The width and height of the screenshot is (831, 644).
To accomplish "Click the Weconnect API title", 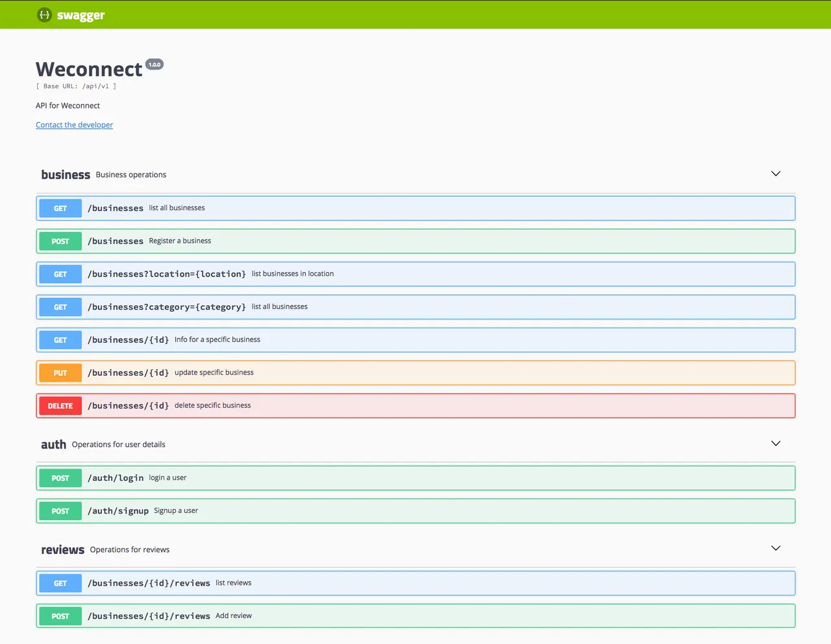I will pyautogui.click(x=89, y=69).
